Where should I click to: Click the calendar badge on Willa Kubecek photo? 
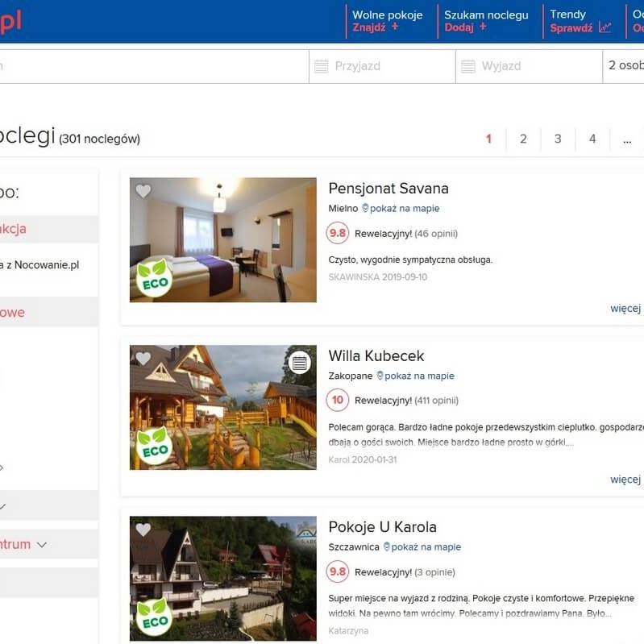click(300, 363)
